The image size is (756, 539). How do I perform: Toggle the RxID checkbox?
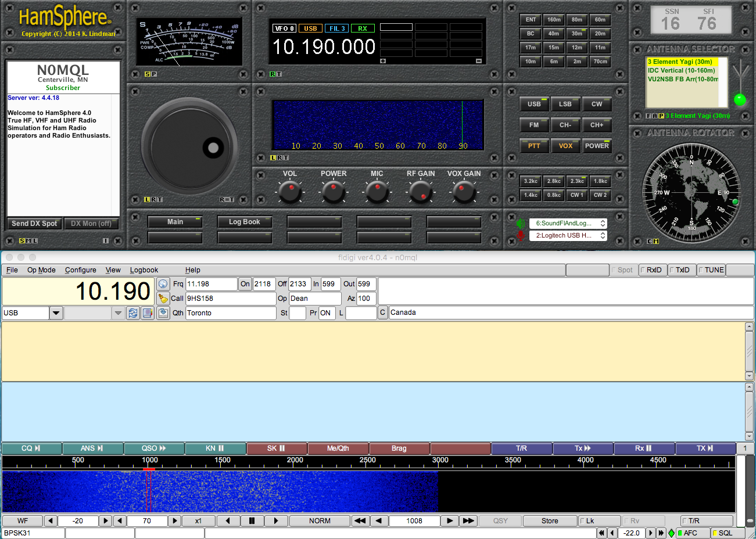[x=653, y=270]
